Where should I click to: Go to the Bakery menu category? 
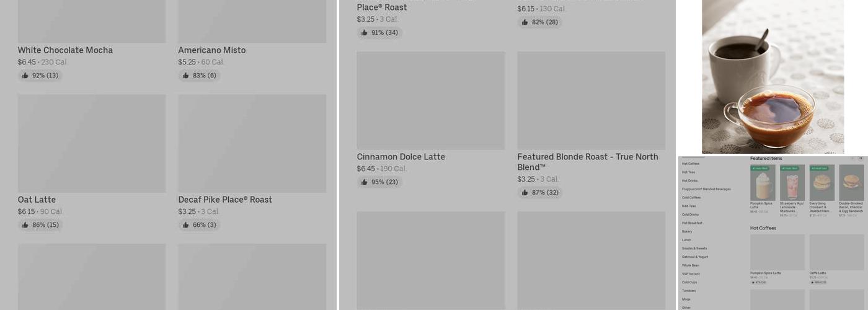687,231
